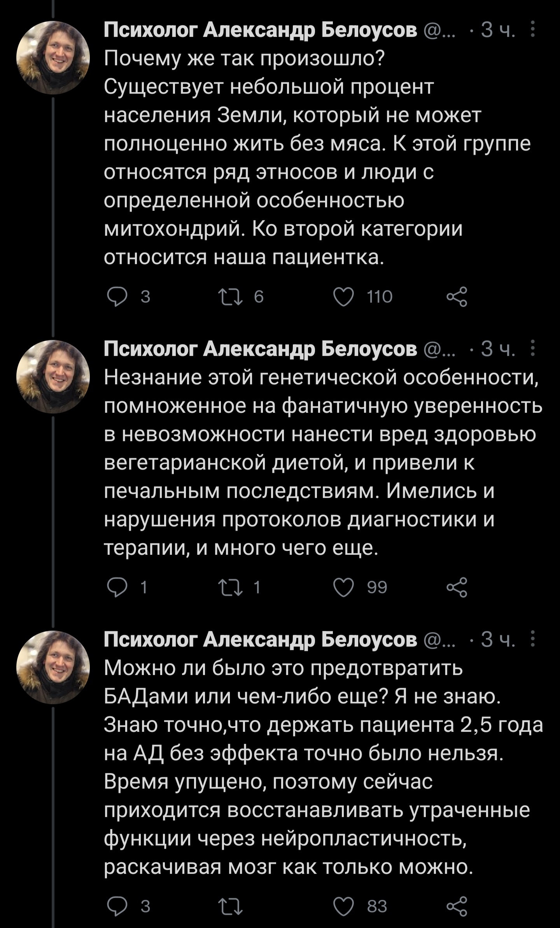Open three-dot menu on third tweet
This screenshot has width=560, height=928.
(x=533, y=639)
